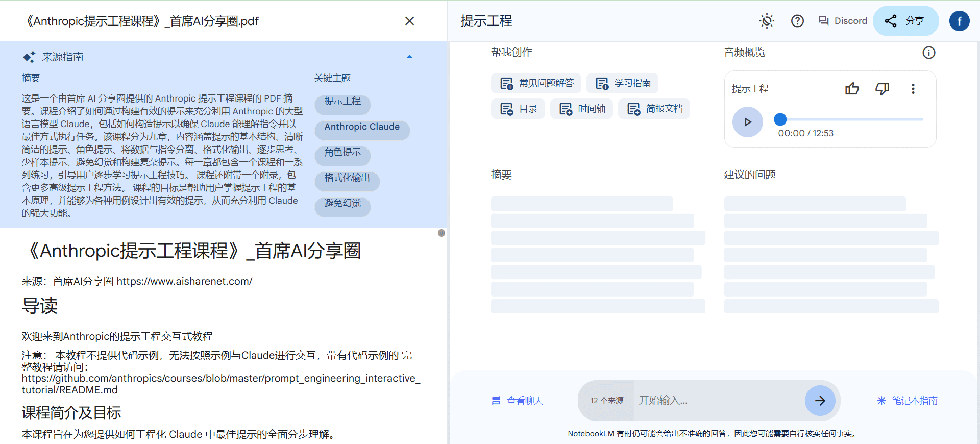Screen dimensions: 980x444
Task: Click the 建议的问题 heading
Action: [750, 175]
